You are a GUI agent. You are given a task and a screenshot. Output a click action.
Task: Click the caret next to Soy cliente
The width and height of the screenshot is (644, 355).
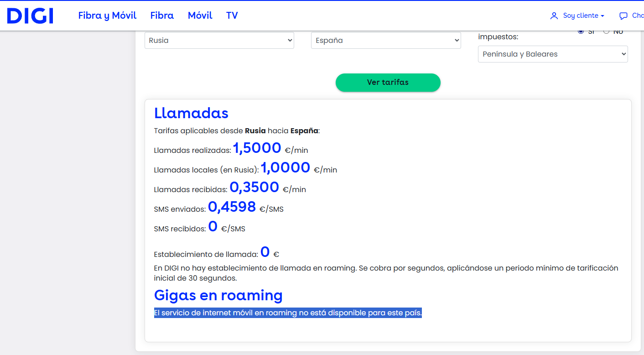[x=602, y=16]
